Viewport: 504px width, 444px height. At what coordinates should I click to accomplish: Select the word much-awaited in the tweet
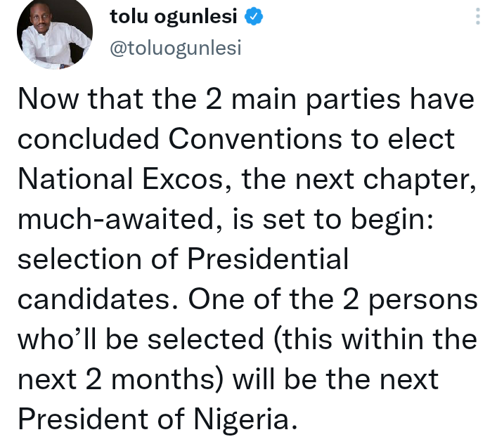coord(116,218)
